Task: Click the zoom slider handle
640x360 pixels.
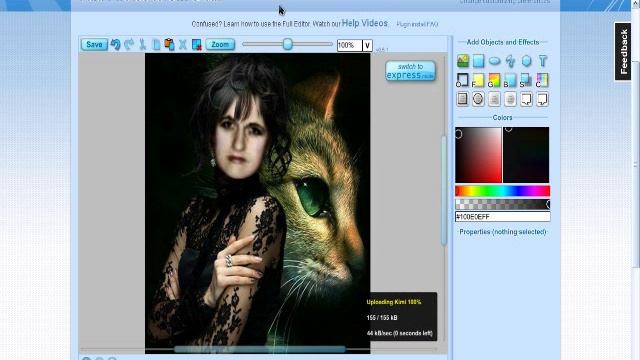Action: pos(288,44)
